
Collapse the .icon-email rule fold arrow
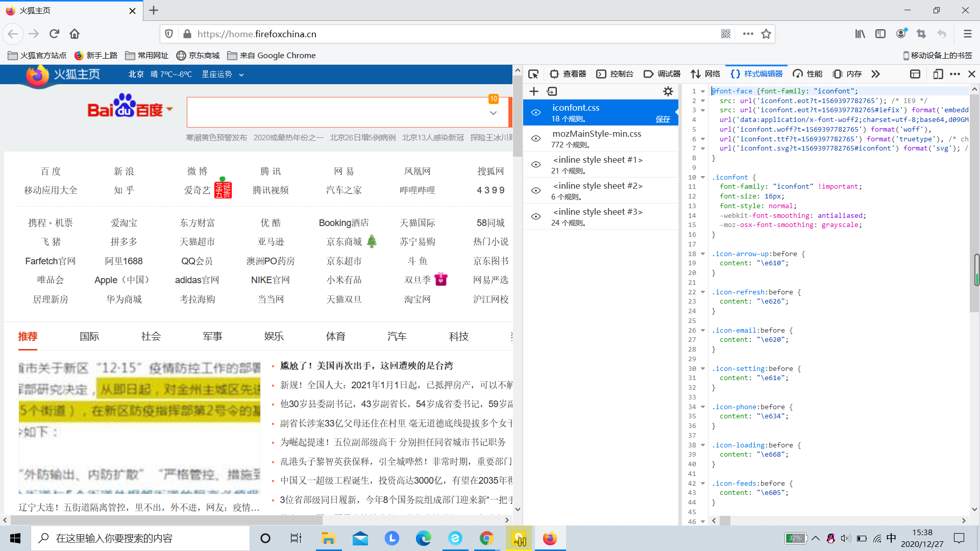(x=703, y=331)
